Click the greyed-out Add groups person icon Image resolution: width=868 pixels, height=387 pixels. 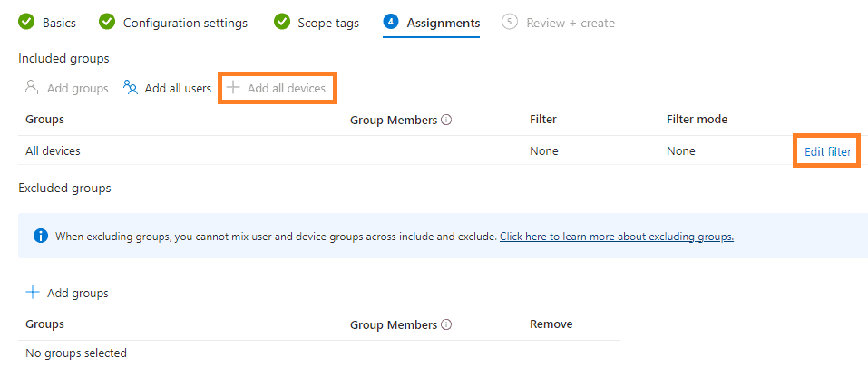33,88
